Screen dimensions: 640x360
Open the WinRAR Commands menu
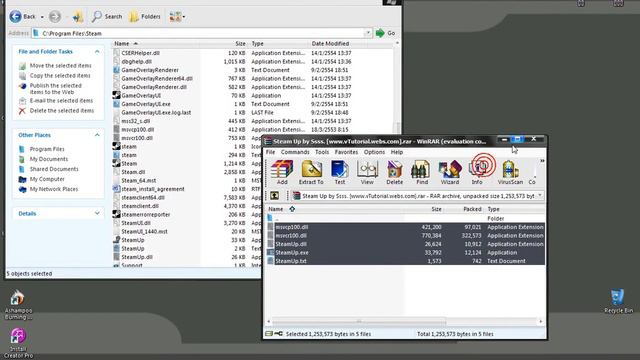(x=295, y=152)
